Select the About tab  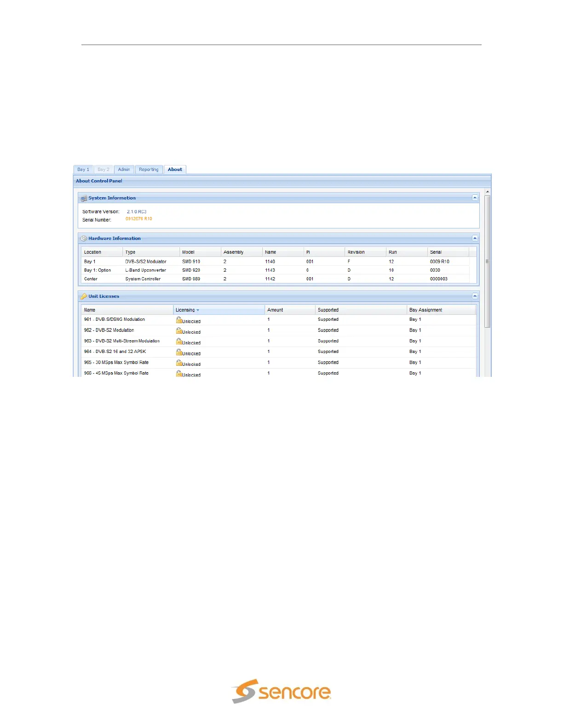click(x=175, y=170)
